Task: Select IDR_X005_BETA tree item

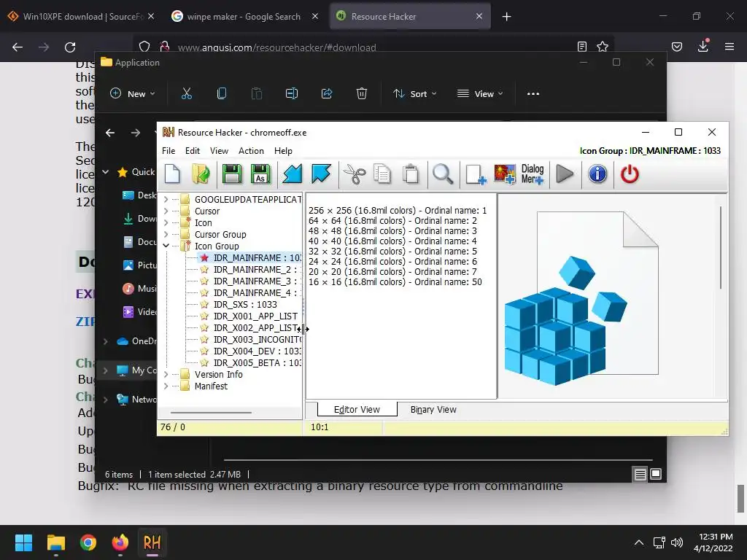Action: [x=250, y=363]
